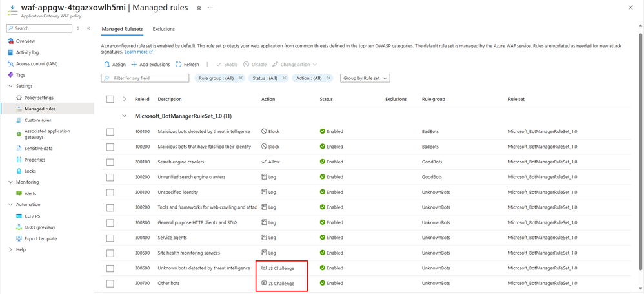Toggle the select-all header checkbox
The image size is (644, 294).
click(x=110, y=99)
